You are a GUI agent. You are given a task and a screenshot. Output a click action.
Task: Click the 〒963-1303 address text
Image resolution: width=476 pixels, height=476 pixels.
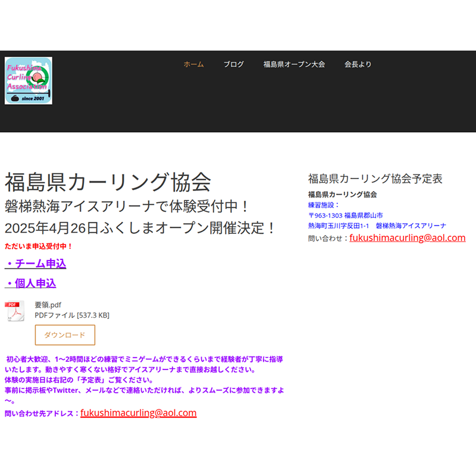click(x=345, y=215)
